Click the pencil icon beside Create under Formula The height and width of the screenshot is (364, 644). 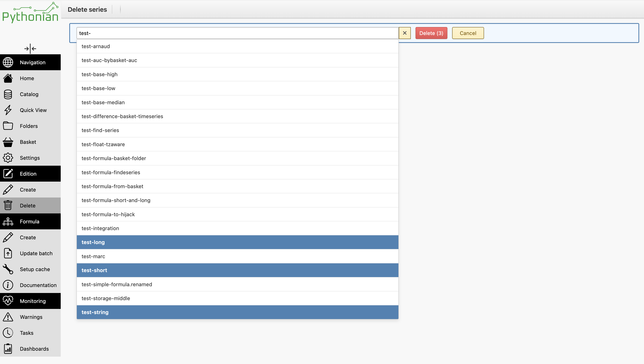coord(8,237)
